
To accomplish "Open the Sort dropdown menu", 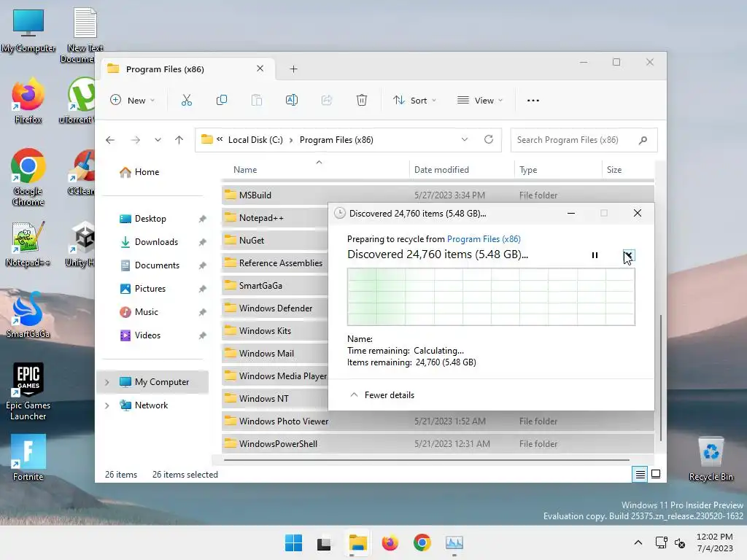I will coord(414,101).
